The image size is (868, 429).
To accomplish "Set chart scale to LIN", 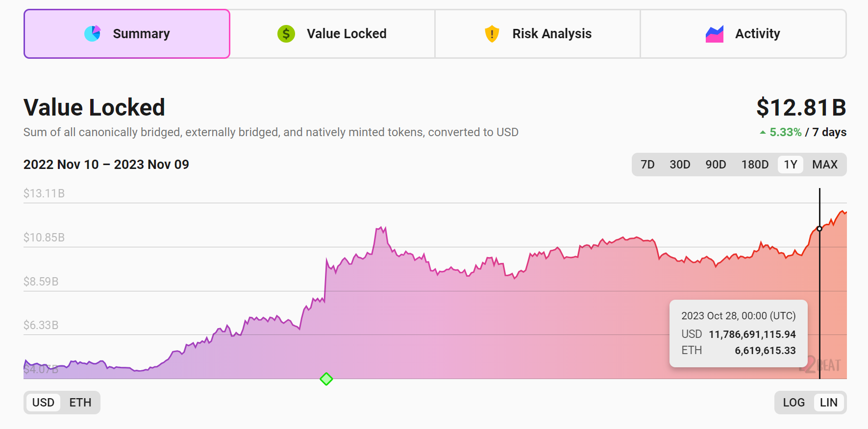I will (x=828, y=403).
